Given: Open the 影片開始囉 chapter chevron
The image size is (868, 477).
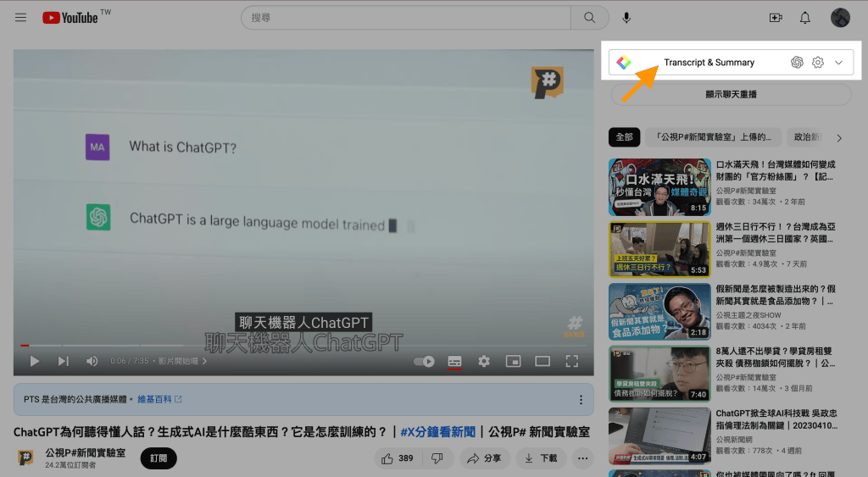Looking at the screenshot, I should (x=204, y=361).
